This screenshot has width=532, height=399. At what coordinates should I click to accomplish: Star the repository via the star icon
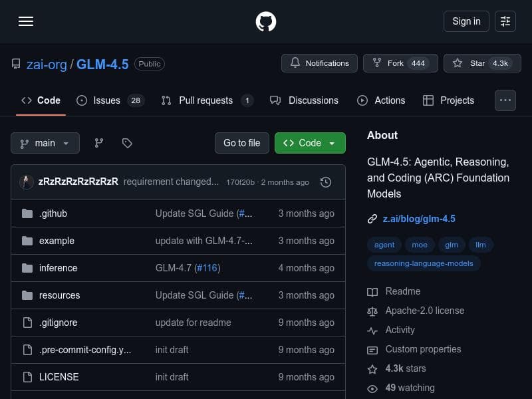[x=458, y=63]
